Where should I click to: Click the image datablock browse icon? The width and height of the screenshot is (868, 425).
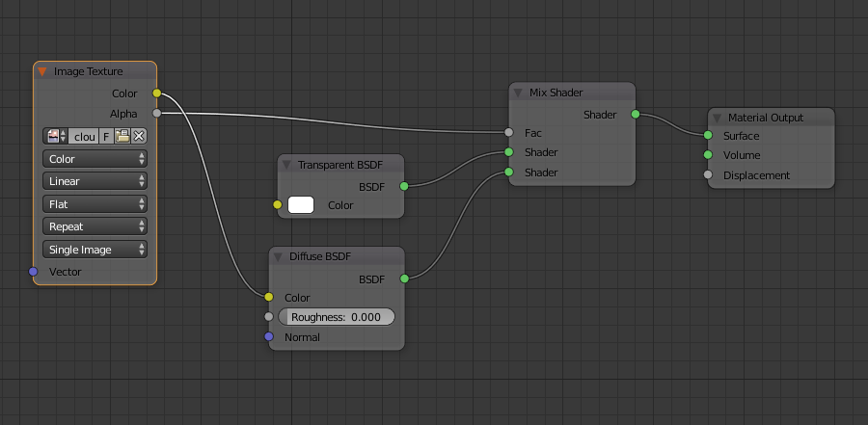pyautogui.click(x=56, y=136)
